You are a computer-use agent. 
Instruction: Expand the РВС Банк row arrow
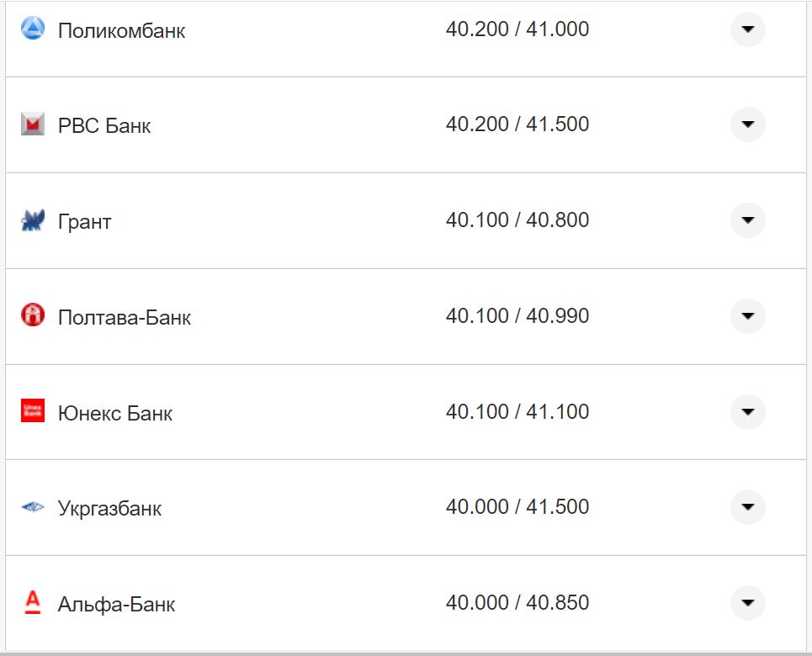point(747,124)
